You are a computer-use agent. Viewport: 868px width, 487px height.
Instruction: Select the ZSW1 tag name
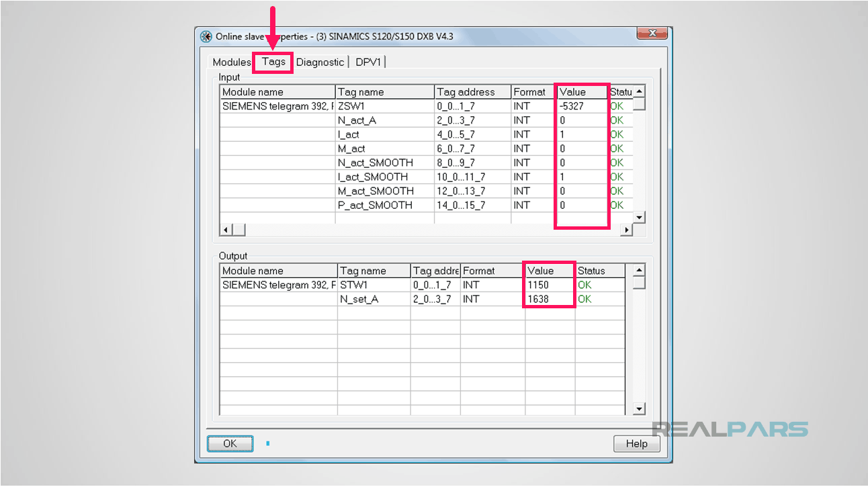351,106
